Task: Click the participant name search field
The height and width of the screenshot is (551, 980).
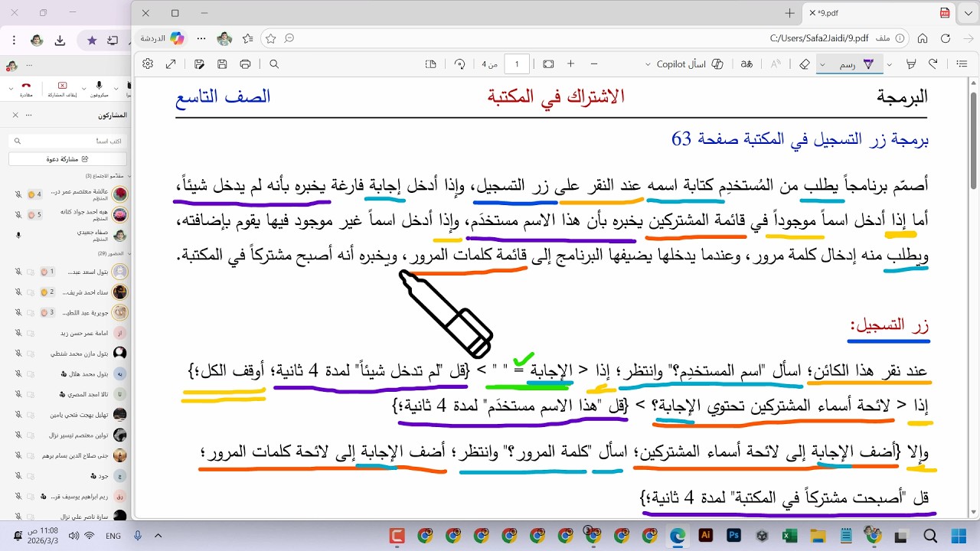Action: (x=67, y=141)
